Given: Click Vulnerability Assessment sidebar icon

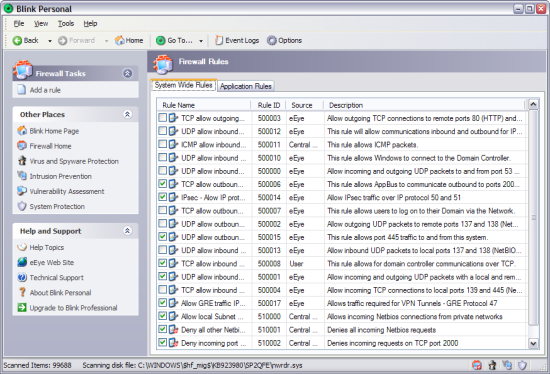Looking at the screenshot, I should pos(22,191).
